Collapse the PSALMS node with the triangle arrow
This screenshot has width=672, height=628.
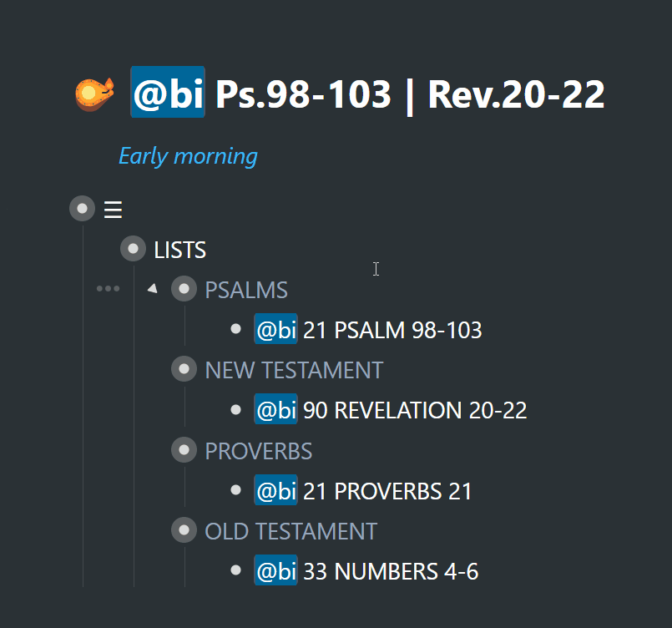(152, 288)
